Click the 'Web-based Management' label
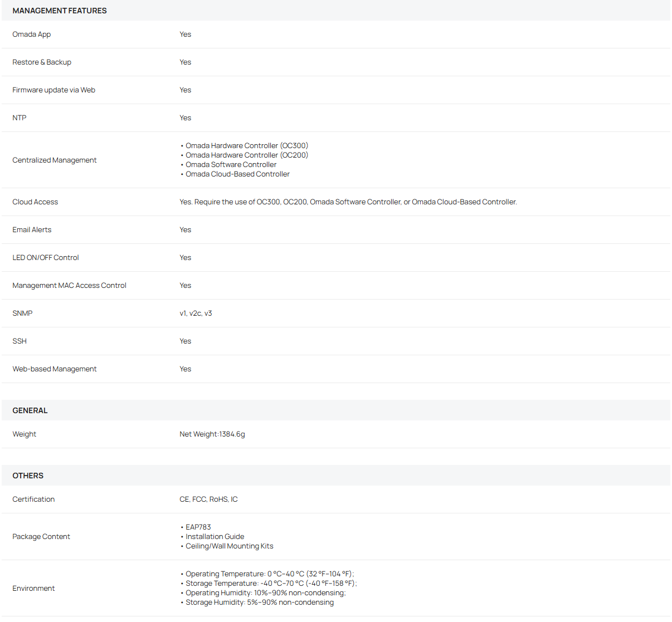 [55, 369]
